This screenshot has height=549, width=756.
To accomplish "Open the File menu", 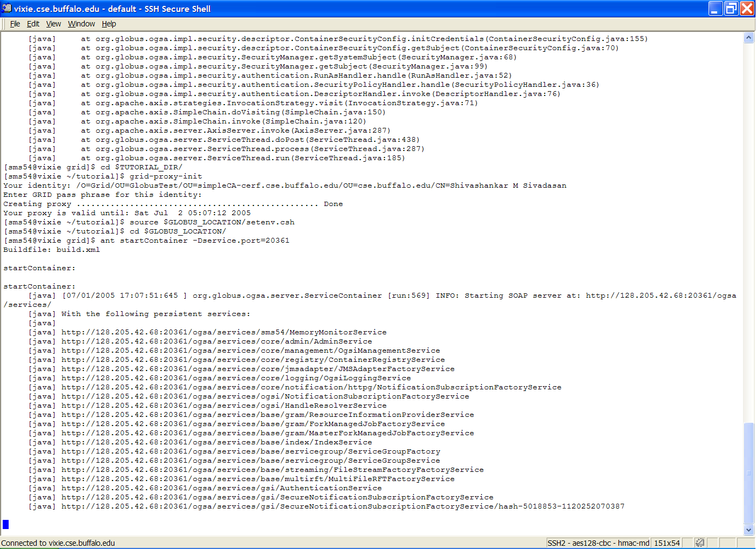I will pyautogui.click(x=15, y=24).
